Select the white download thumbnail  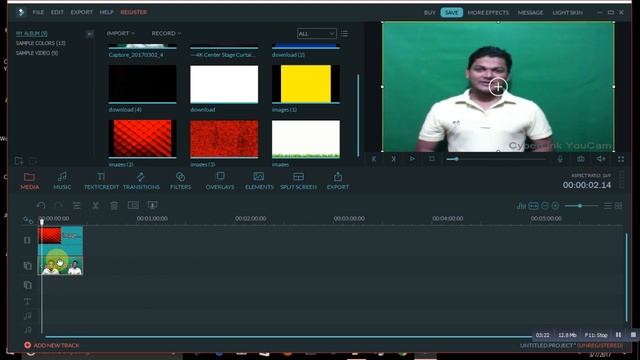224,84
